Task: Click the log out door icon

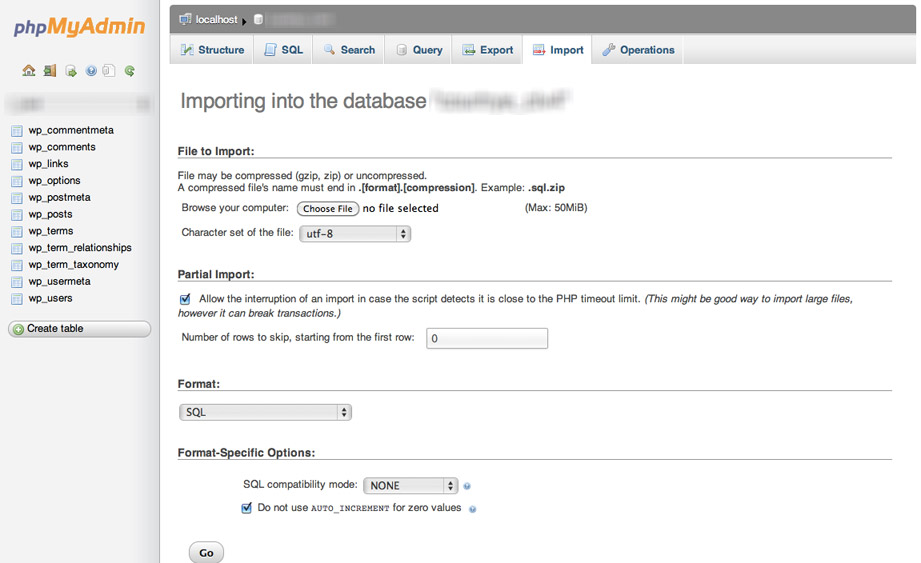Action: point(50,70)
